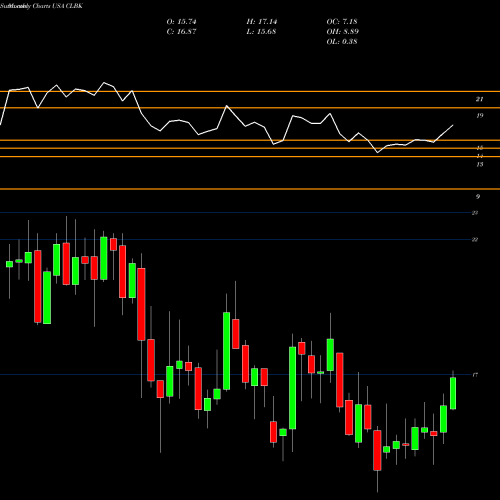This screenshot has height=500, width=500.
Task: Select the high value 'H: 17.14'
Action: pos(262,22)
